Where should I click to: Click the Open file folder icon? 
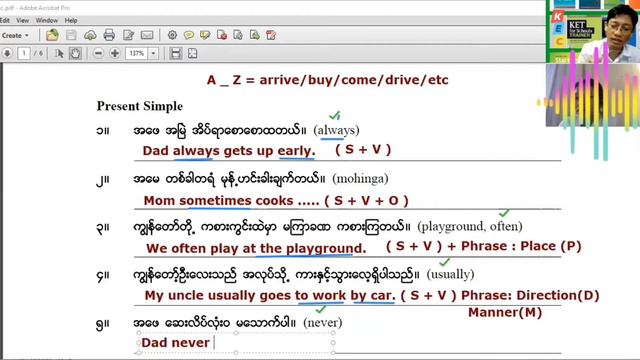click(52, 35)
